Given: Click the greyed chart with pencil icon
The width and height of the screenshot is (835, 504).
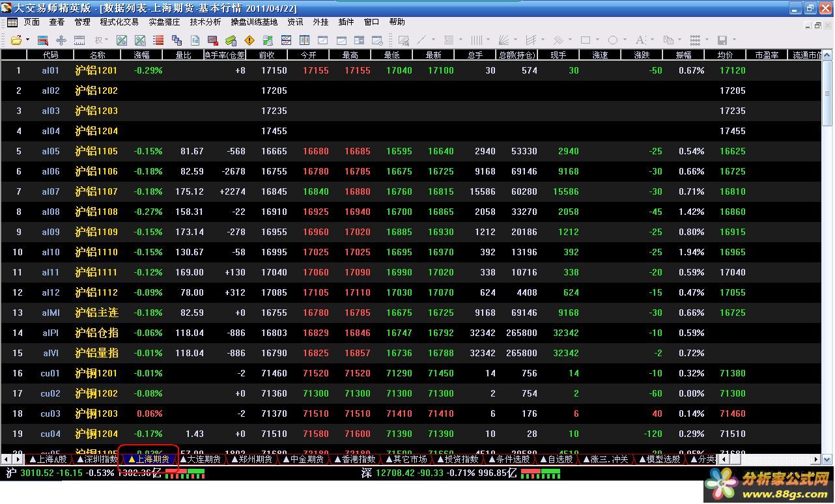Looking at the screenshot, I should click(x=404, y=40).
